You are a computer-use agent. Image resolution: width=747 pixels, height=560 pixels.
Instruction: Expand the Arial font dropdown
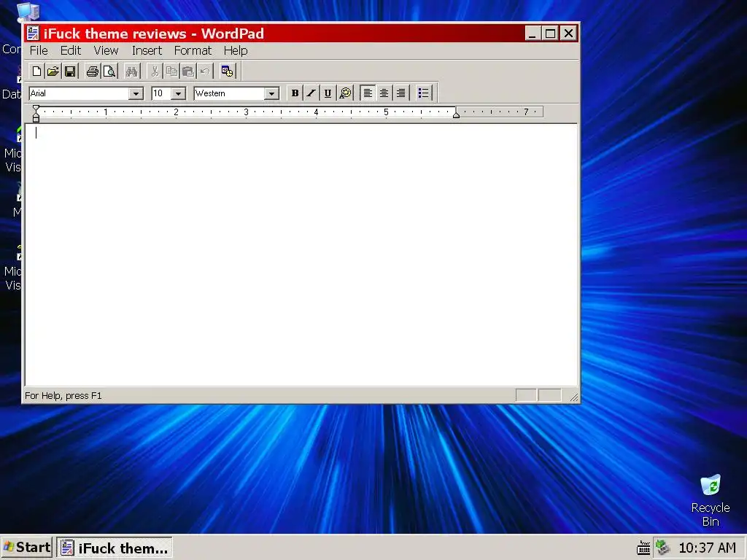pos(136,93)
